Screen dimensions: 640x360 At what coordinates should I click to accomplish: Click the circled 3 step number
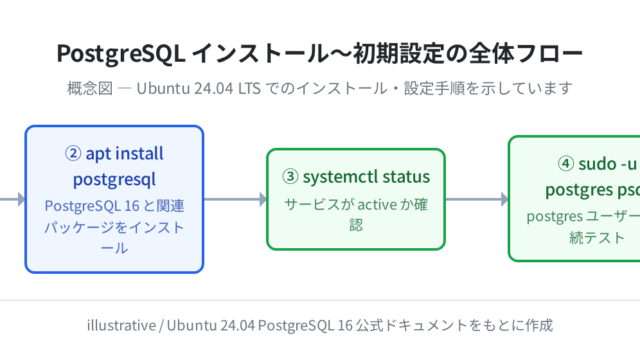[x=290, y=177]
